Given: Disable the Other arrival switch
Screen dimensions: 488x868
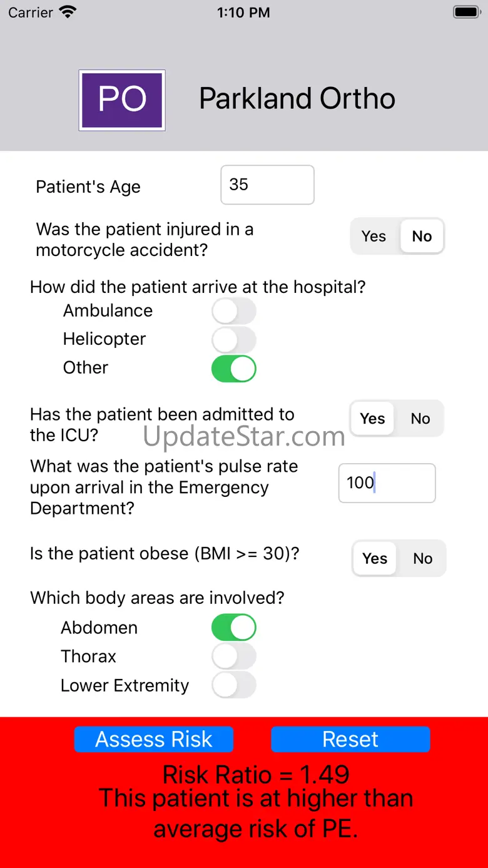Looking at the screenshot, I should [x=234, y=369].
